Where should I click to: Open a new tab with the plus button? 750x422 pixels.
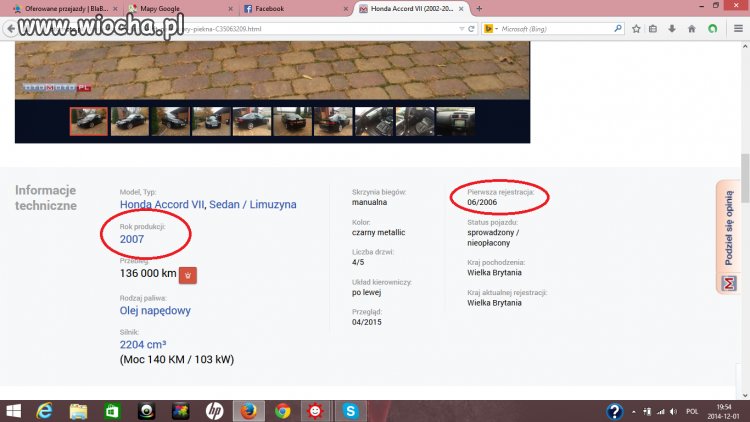pyautogui.click(x=479, y=9)
